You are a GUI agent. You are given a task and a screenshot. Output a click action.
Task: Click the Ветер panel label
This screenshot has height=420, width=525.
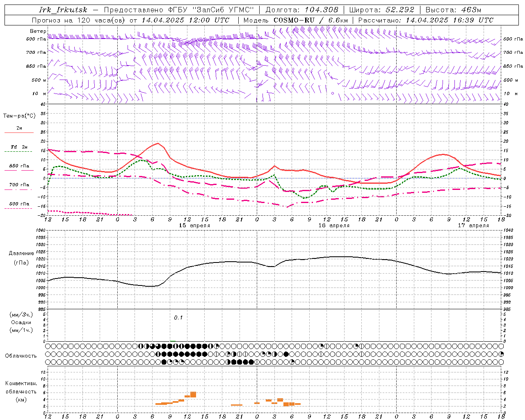[x=38, y=31]
